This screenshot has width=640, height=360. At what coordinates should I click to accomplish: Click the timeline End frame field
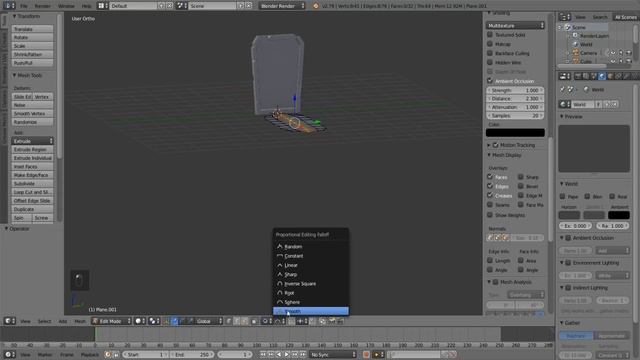point(192,355)
